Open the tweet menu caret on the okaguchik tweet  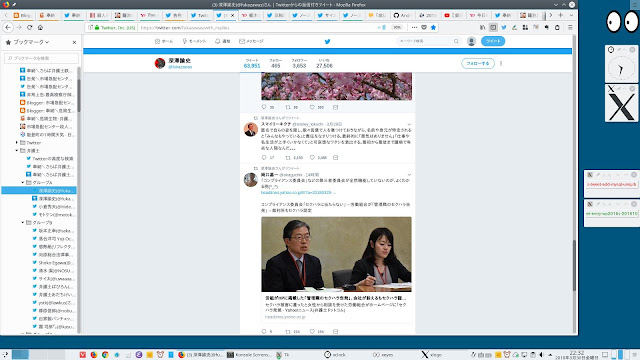(409, 175)
